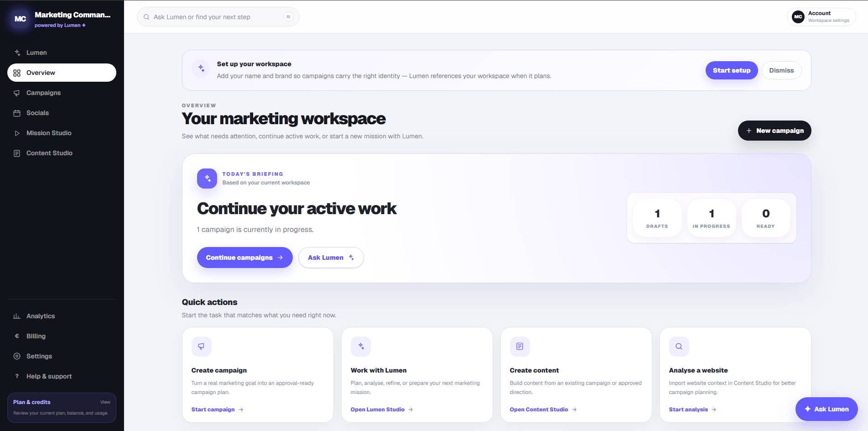Click the bar chart icon beside Analytics
The width and height of the screenshot is (868, 431).
[17, 316]
